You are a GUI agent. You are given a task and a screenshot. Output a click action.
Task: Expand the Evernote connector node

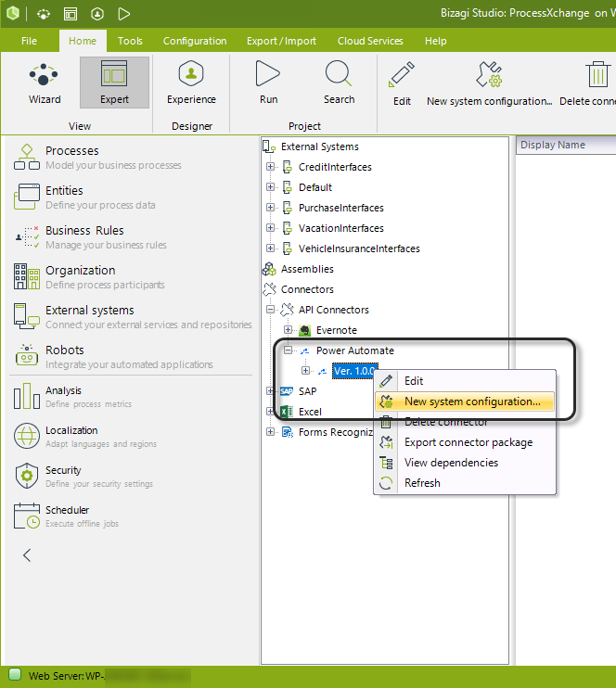click(288, 329)
